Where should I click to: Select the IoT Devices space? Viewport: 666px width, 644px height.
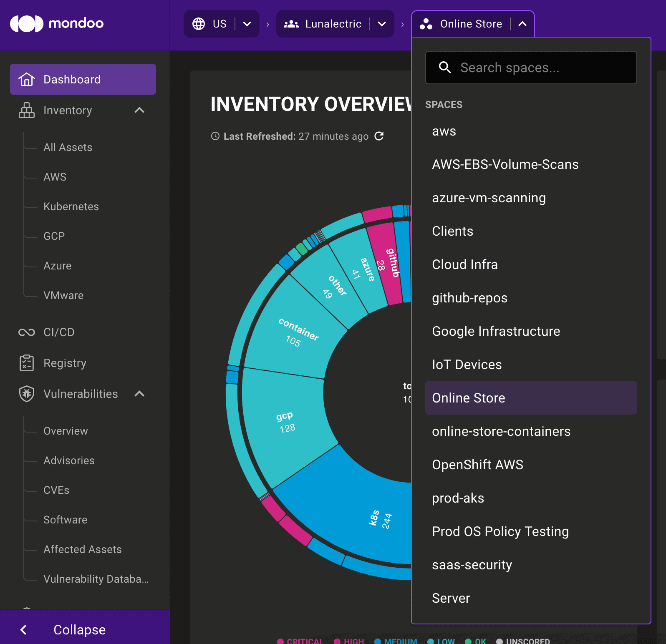click(467, 365)
